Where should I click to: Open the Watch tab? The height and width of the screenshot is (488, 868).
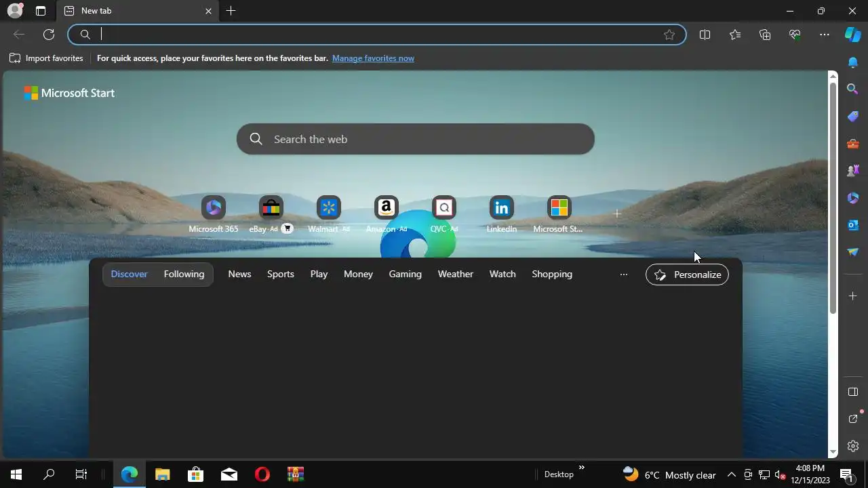502,274
